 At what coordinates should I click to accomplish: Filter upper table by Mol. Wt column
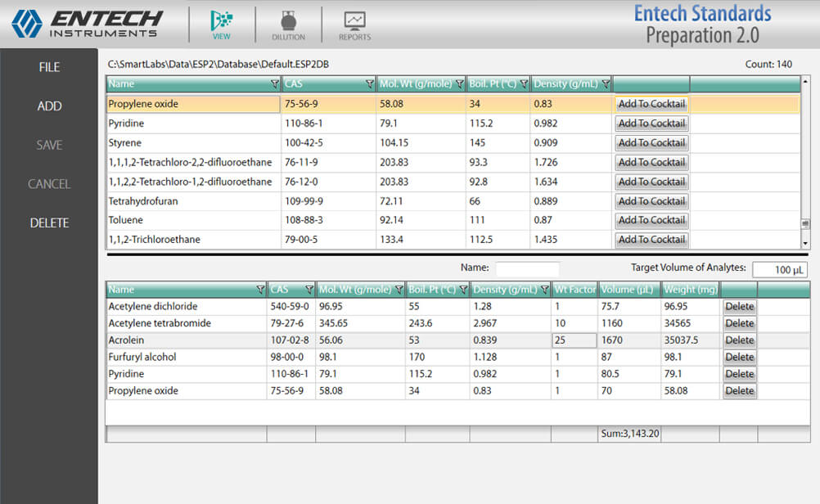[x=460, y=83]
